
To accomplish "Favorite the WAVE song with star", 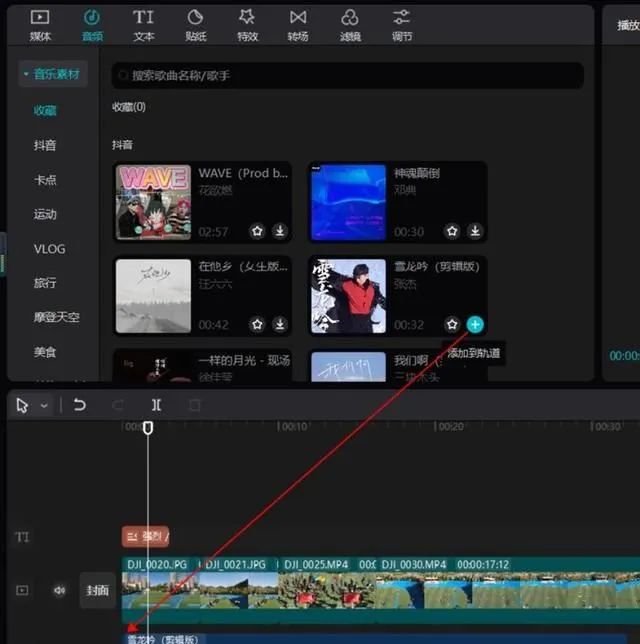I will pos(257,231).
